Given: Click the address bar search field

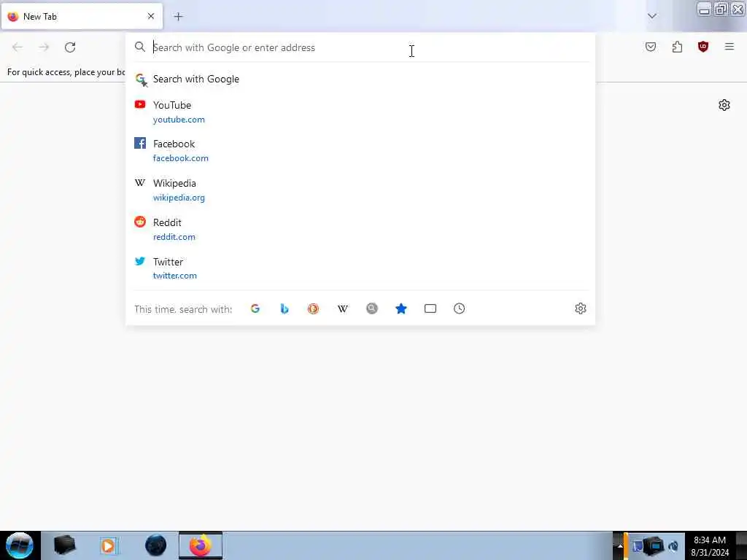Looking at the screenshot, I should pyautogui.click(x=362, y=47).
